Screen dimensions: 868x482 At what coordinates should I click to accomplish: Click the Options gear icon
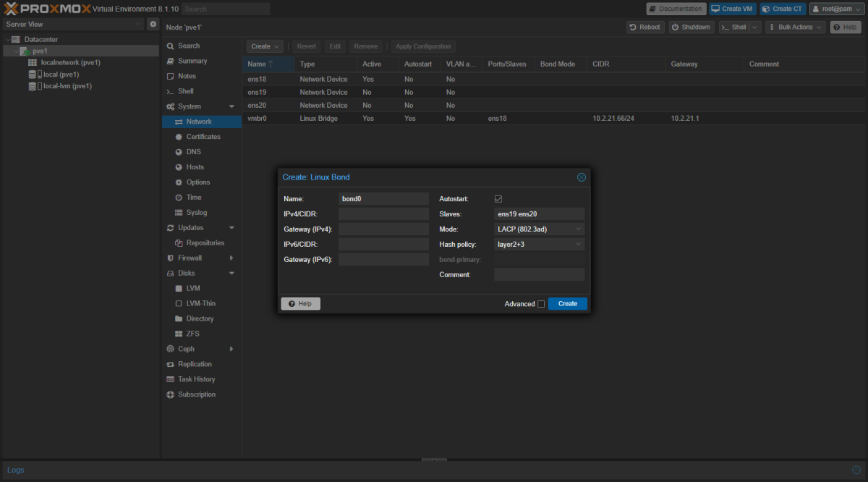(179, 182)
